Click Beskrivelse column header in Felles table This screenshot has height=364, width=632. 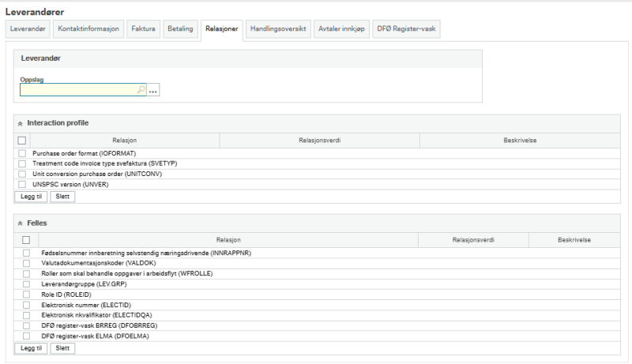click(574, 240)
